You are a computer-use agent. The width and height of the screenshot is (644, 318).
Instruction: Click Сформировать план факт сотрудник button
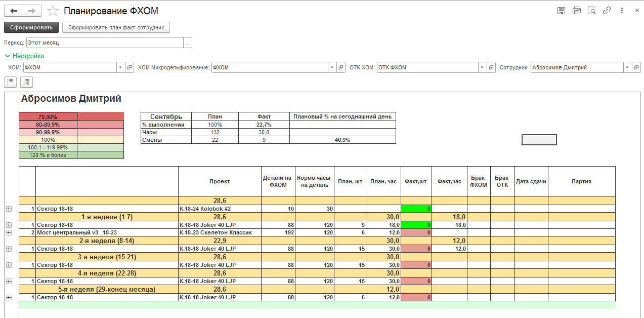point(116,27)
